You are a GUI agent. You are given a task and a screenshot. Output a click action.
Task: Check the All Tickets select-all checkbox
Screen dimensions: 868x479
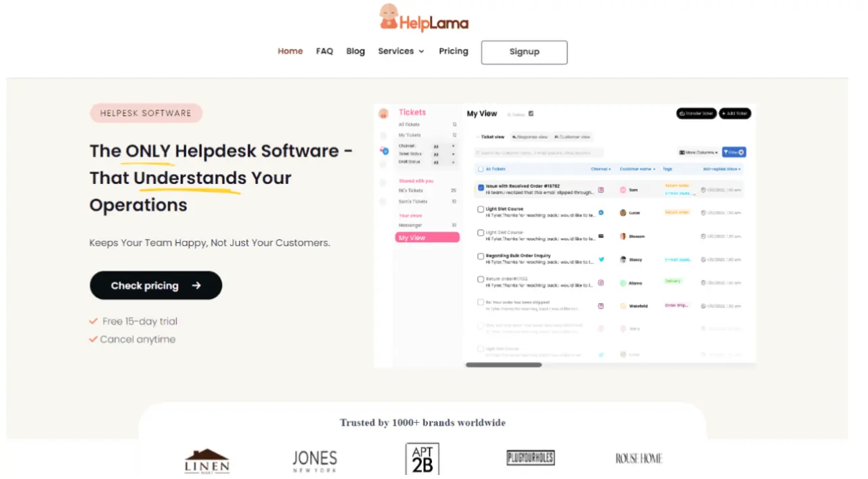480,168
